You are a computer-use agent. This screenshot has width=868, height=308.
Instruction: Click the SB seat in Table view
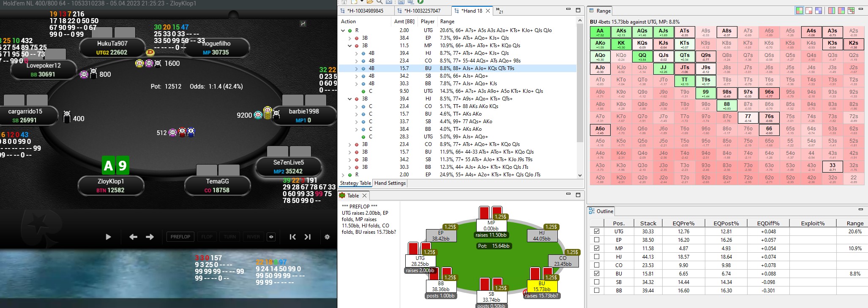tap(491, 297)
